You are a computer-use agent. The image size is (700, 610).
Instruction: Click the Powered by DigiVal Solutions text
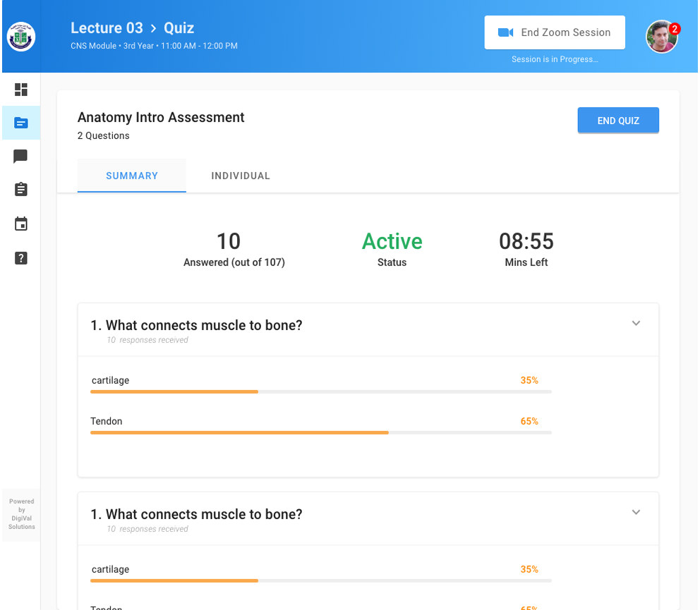(x=21, y=514)
